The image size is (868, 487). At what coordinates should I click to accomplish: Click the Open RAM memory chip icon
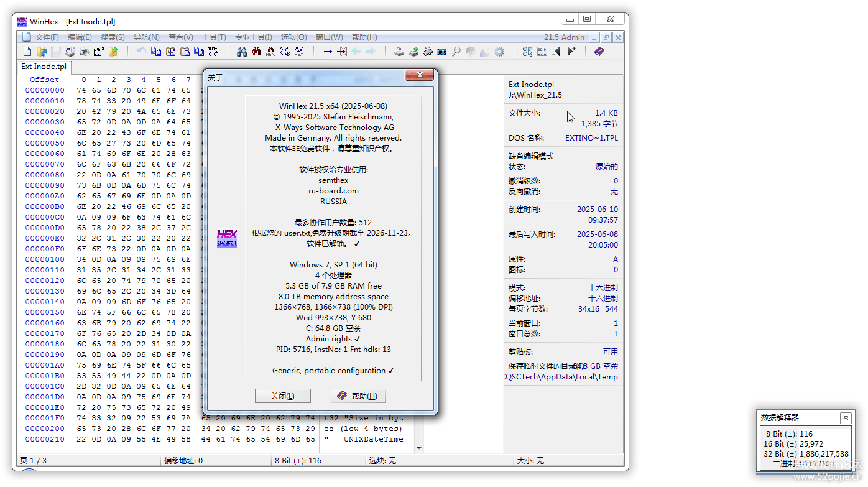428,52
